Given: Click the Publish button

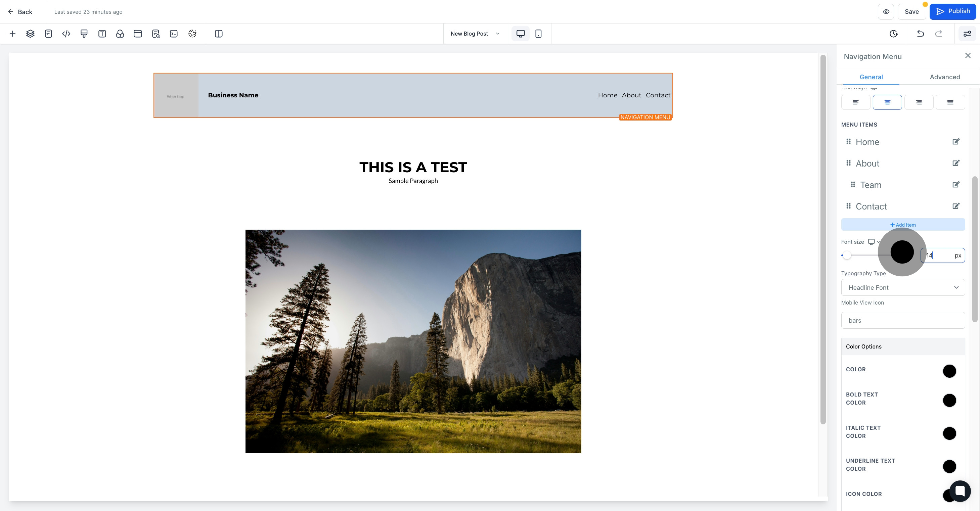Looking at the screenshot, I should coord(952,11).
